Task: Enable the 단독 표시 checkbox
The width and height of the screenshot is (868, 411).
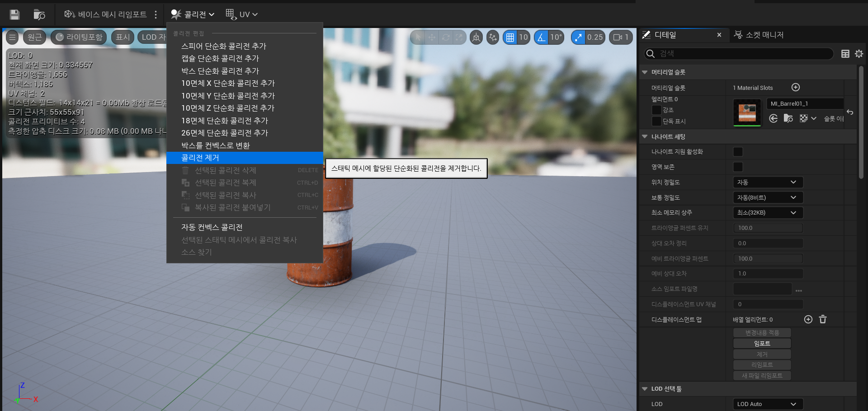Action: click(656, 121)
